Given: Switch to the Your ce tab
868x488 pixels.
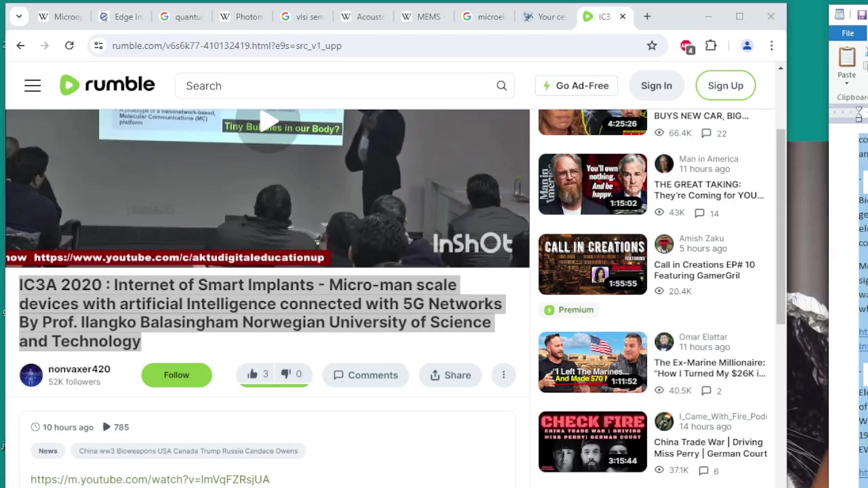Looking at the screenshot, I should 545,16.
